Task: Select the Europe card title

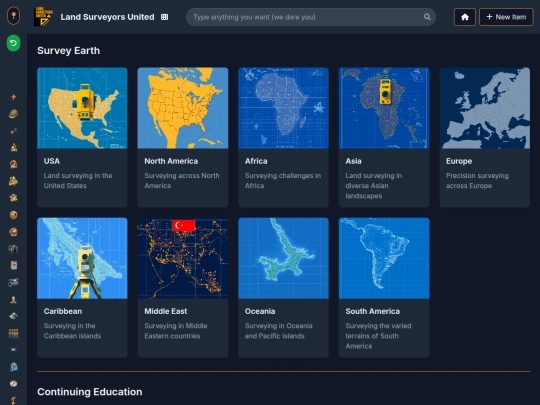Action: [459, 161]
